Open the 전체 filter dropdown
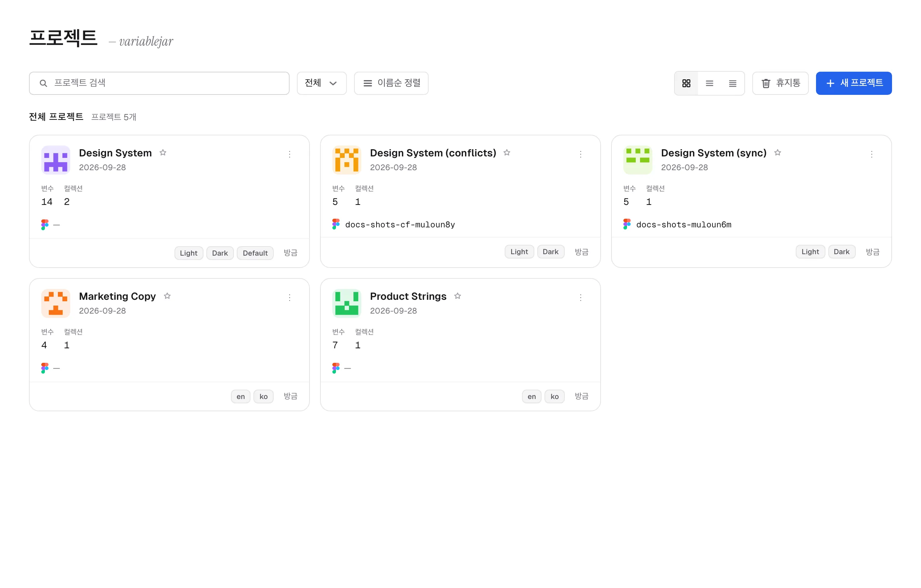This screenshot has height=588, width=921. click(x=321, y=83)
